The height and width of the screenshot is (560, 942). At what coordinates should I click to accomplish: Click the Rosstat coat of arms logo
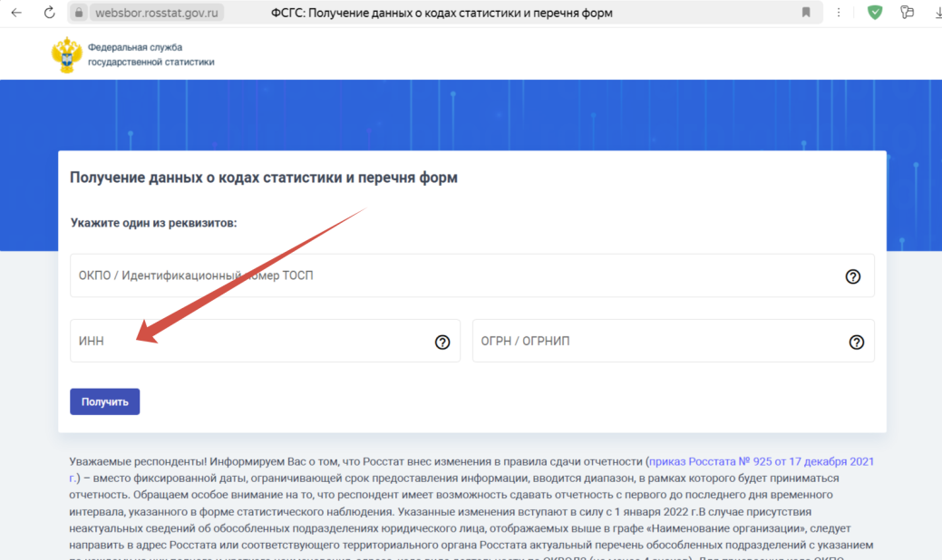pos(66,54)
